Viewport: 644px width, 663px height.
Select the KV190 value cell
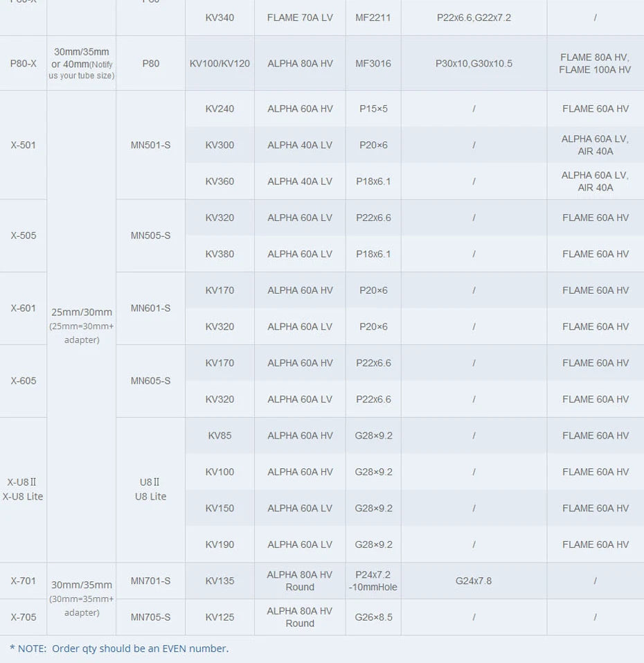220,545
